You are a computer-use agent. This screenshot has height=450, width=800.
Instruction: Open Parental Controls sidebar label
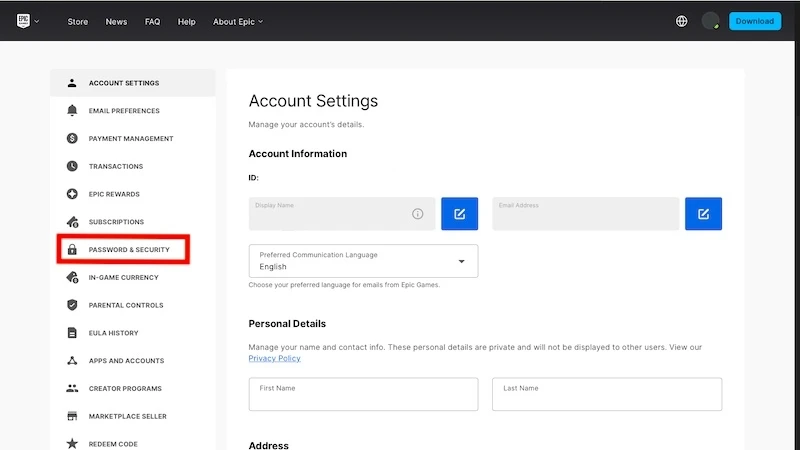pos(126,305)
